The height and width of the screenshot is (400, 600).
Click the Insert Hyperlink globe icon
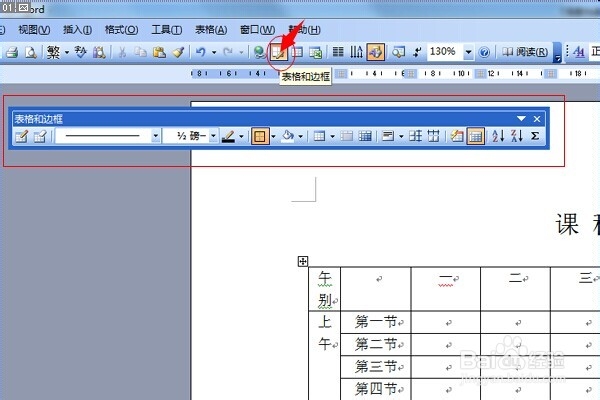260,52
